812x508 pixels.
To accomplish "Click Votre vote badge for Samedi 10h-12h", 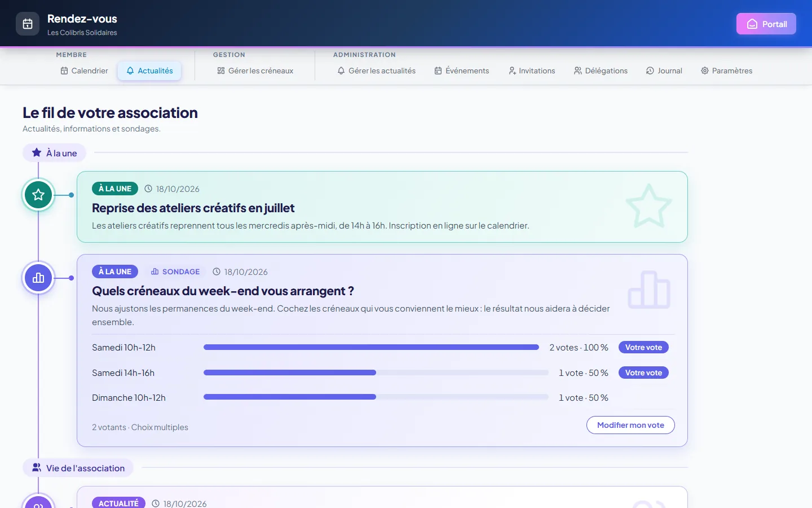I will click(x=643, y=347).
